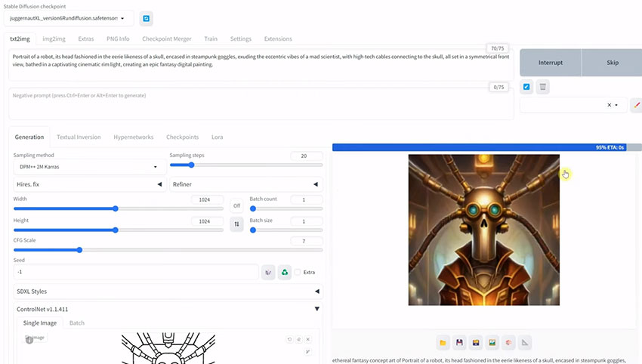Swap width and height values
Screen dimensions: 642x364
pos(236,224)
